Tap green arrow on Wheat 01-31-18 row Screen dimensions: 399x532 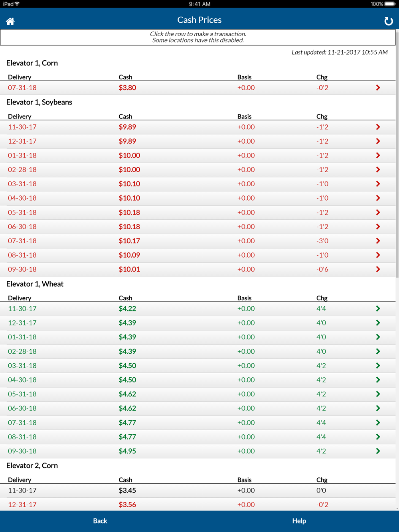[x=378, y=337]
